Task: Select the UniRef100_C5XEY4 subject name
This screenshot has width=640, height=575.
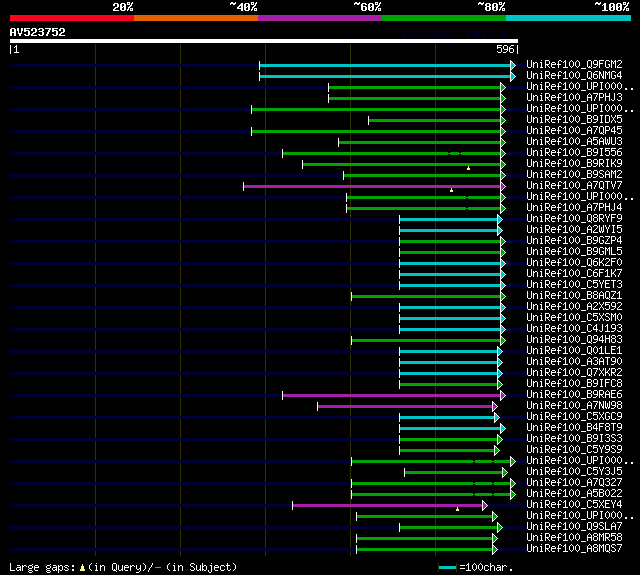Action: tap(574, 505)
